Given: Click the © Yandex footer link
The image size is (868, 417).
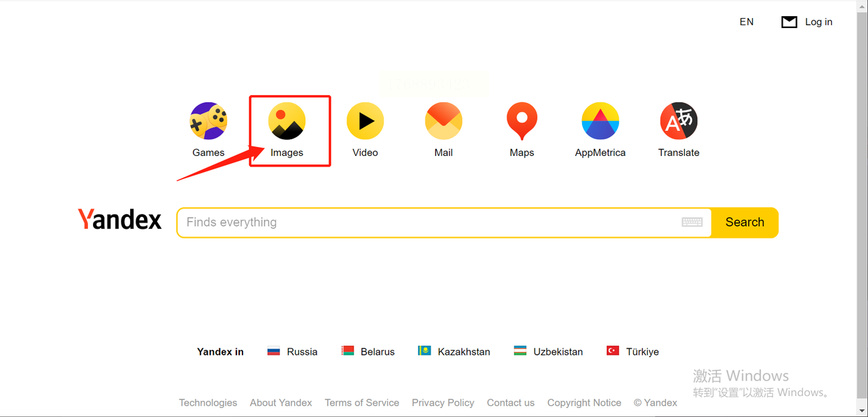Looking at the screenshot, I should point(656,403).
